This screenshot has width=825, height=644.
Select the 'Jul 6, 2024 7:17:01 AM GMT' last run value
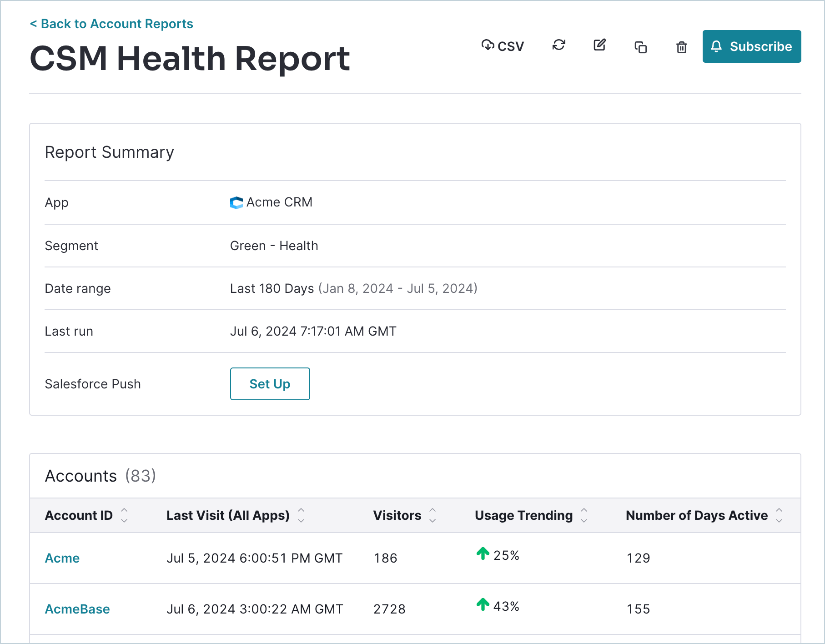click(x=313, y=331)
